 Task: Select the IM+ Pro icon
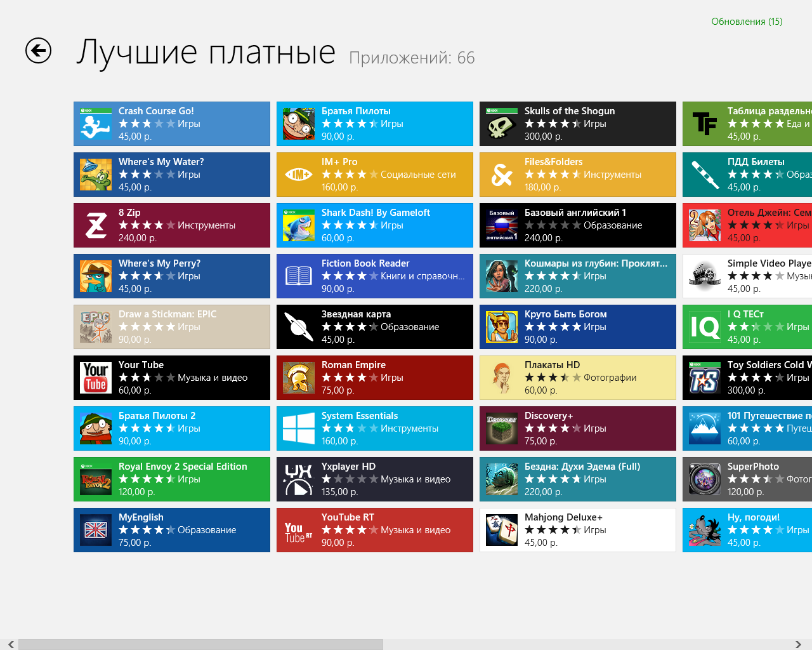tap(299, 175)
